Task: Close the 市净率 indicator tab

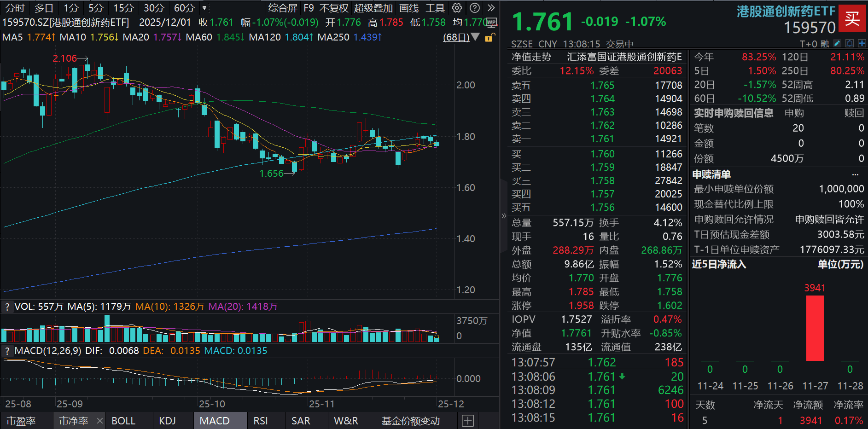Action: pyautogui.click(x=100, y=421)
